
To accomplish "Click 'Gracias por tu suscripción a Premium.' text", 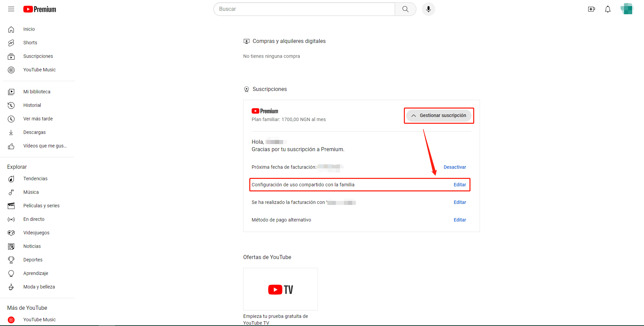I will [298, 149].
